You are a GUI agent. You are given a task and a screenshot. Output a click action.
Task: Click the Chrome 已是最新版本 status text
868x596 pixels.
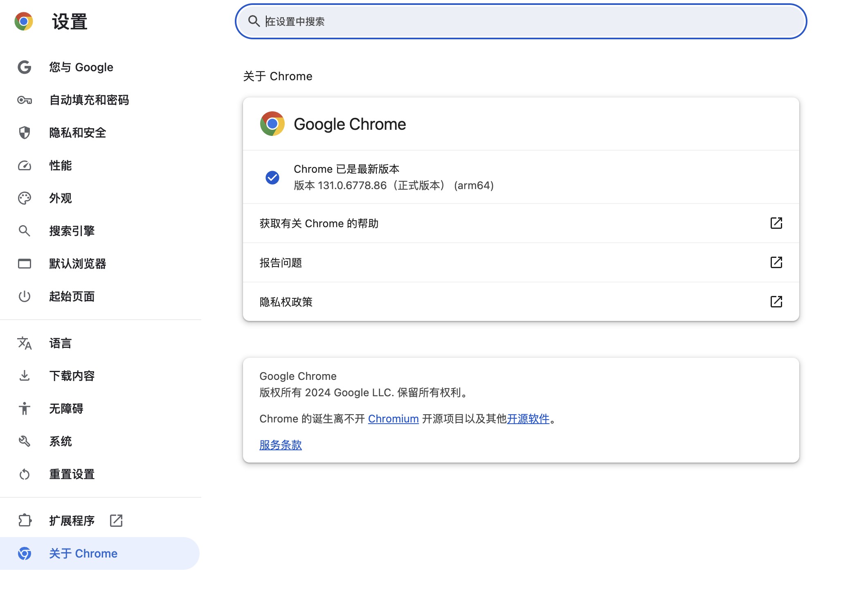[x=346, y=169]
